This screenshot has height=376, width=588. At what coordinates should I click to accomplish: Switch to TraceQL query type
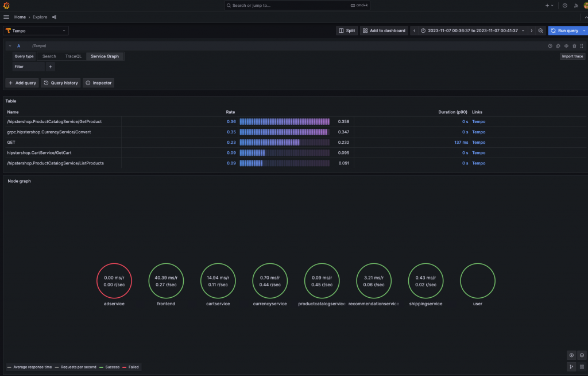(73, 56)
